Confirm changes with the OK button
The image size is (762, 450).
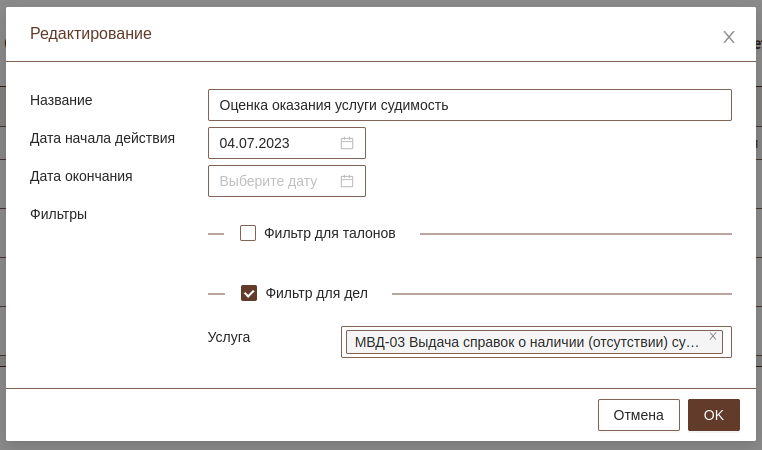point(713,415)
